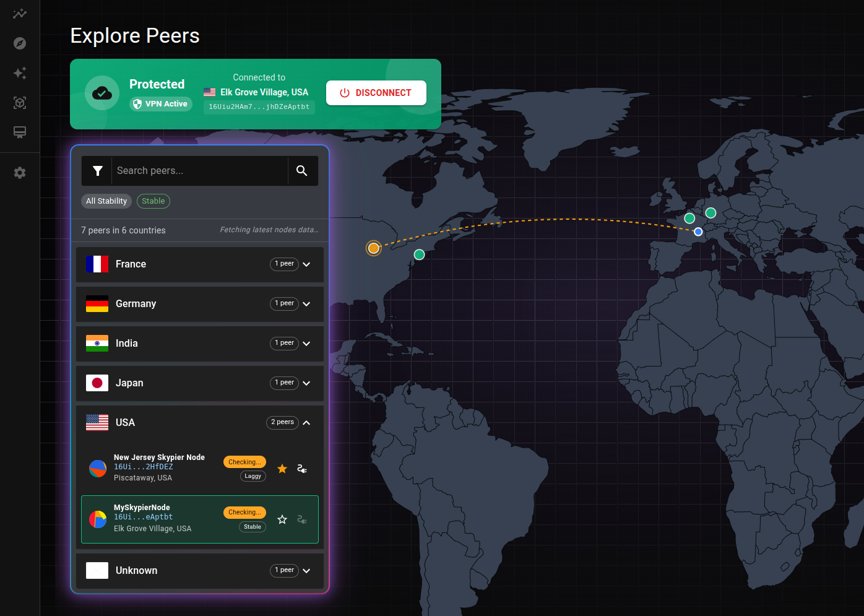
Task: Click the green map marker on US east coast
Action: coord(419,254)
